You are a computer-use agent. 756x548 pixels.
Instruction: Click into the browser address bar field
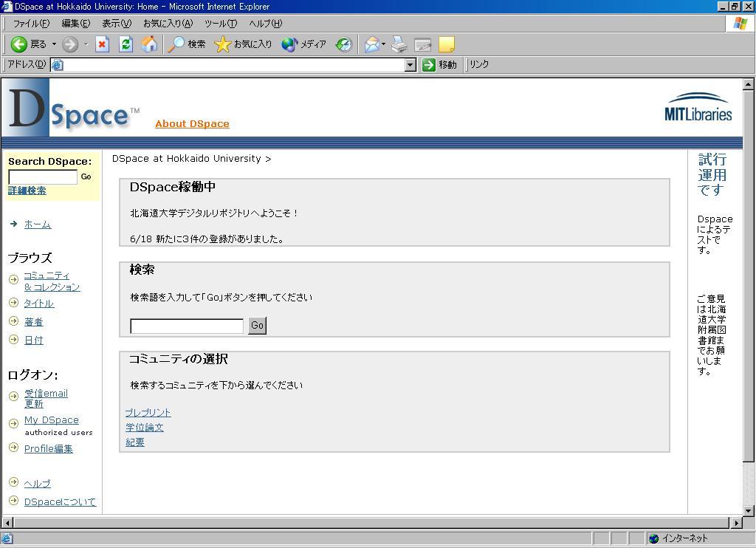[x=234, y=65]
